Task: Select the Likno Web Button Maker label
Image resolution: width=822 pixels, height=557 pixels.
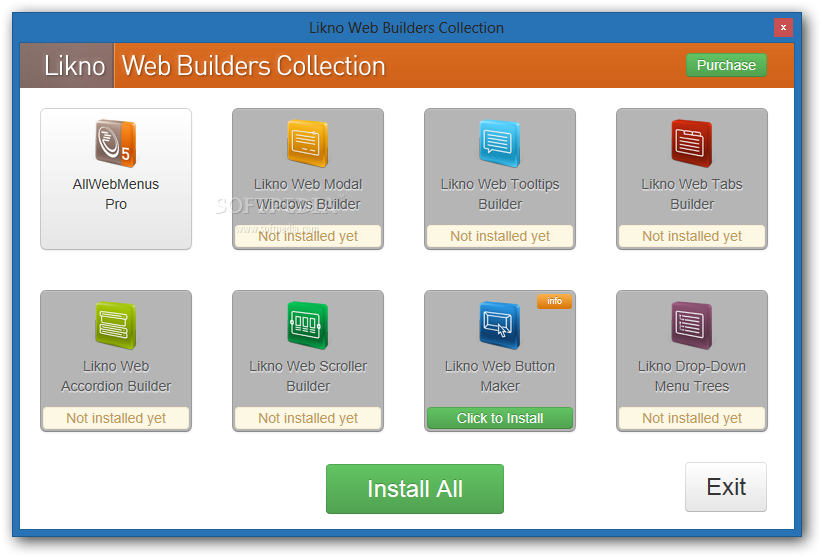Action: point(500,376)
